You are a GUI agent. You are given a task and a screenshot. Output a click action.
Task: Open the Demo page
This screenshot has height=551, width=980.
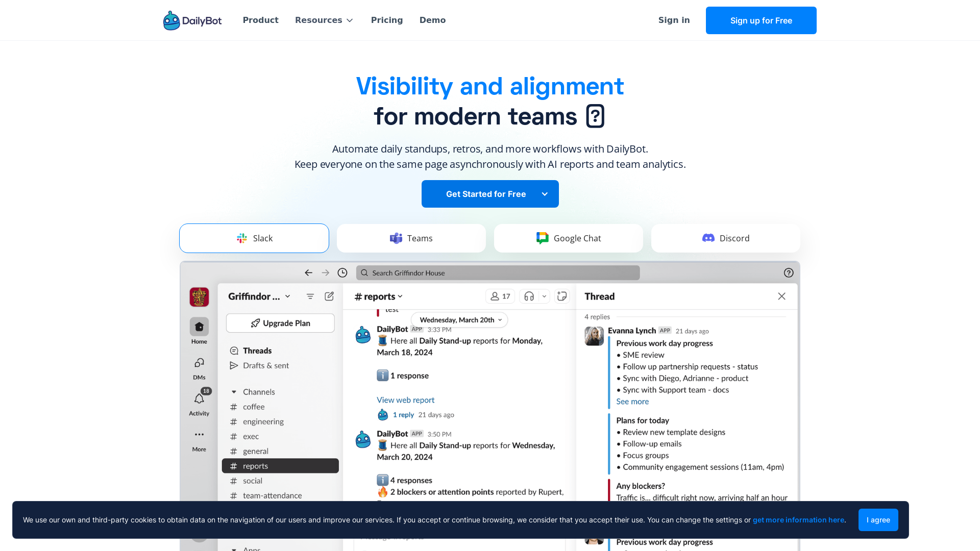pyautogui.click(x=433, y=20)
